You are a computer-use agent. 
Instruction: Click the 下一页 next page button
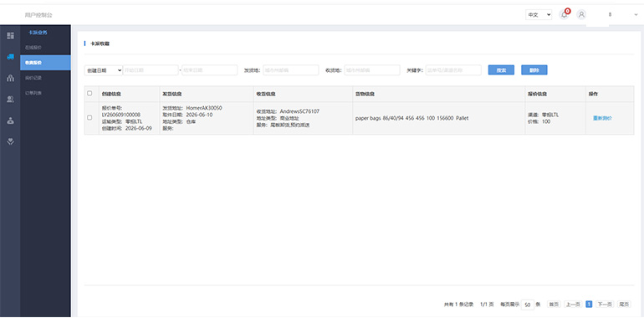(x=604, y=305)
